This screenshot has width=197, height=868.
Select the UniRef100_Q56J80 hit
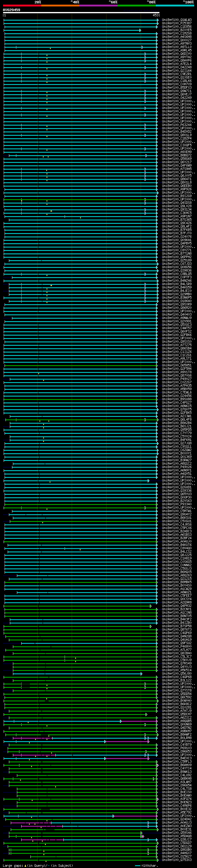point(177,674)
